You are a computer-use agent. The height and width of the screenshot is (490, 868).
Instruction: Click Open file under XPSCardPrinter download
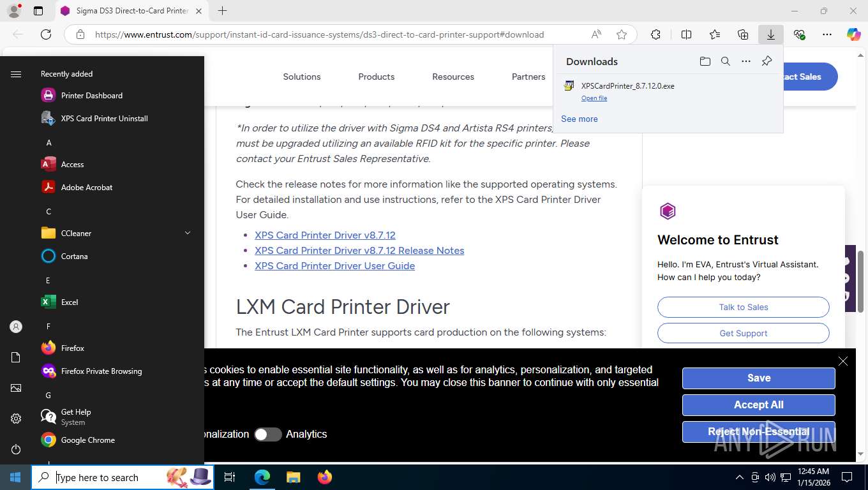(594, 98)
